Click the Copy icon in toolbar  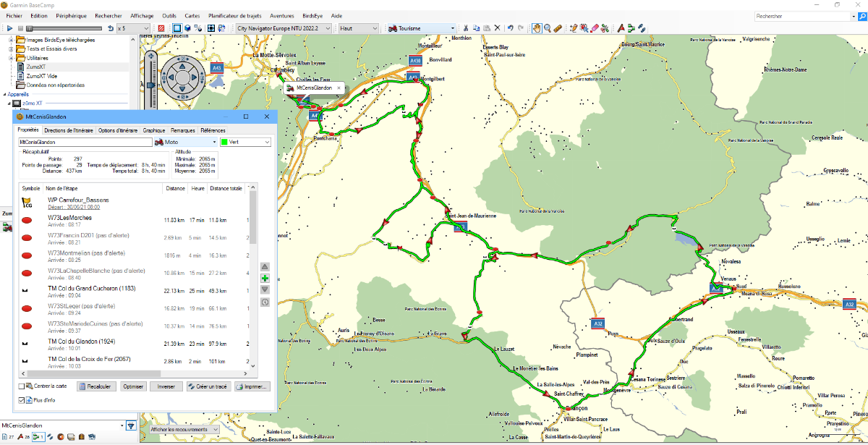pos(476,28)
